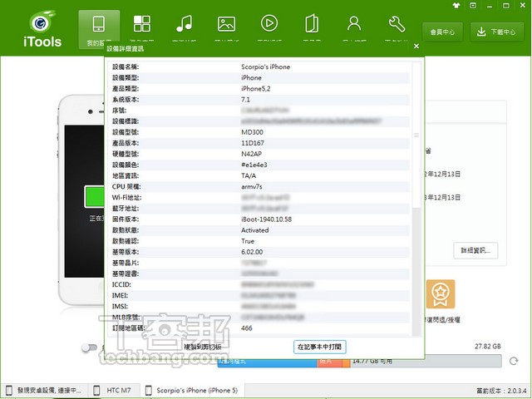Open 會員中心 member center
Image resolution: width=532 pixels, height=399 pixels.
442,32
